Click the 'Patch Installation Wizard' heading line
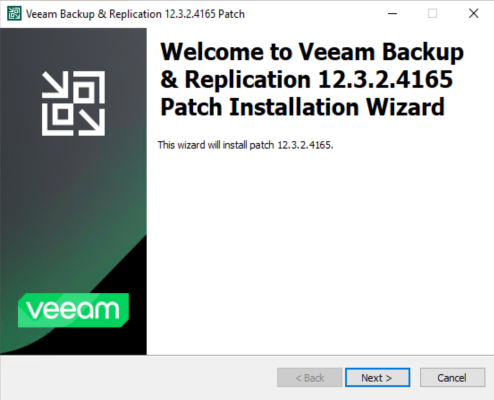Screen dimensions: 494x400 [x=302, y=107]
